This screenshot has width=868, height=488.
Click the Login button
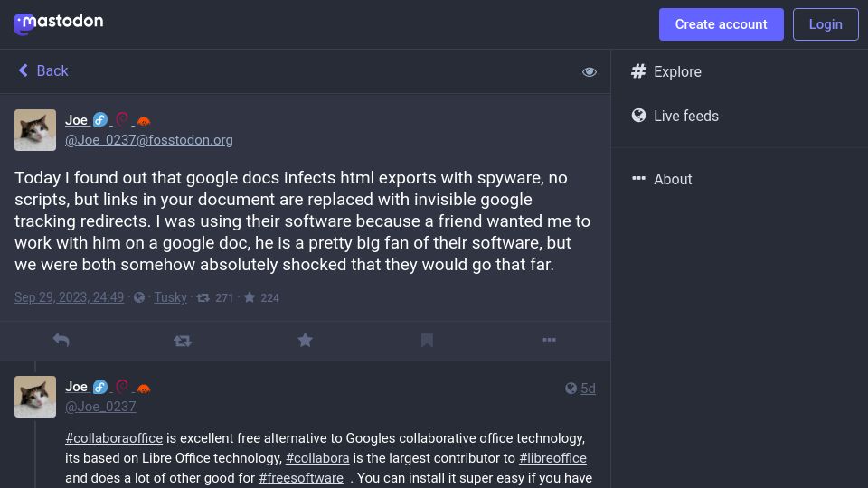826,24
